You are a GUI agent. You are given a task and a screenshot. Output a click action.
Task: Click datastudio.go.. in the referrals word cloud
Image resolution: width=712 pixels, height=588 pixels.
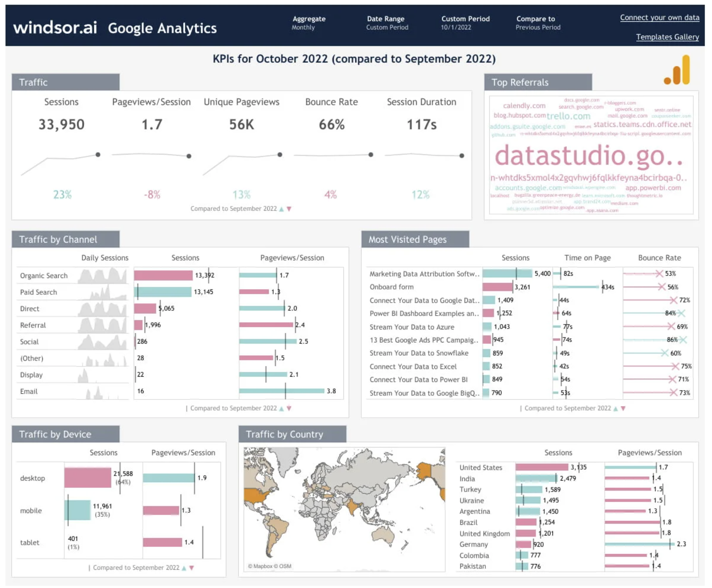588,156
